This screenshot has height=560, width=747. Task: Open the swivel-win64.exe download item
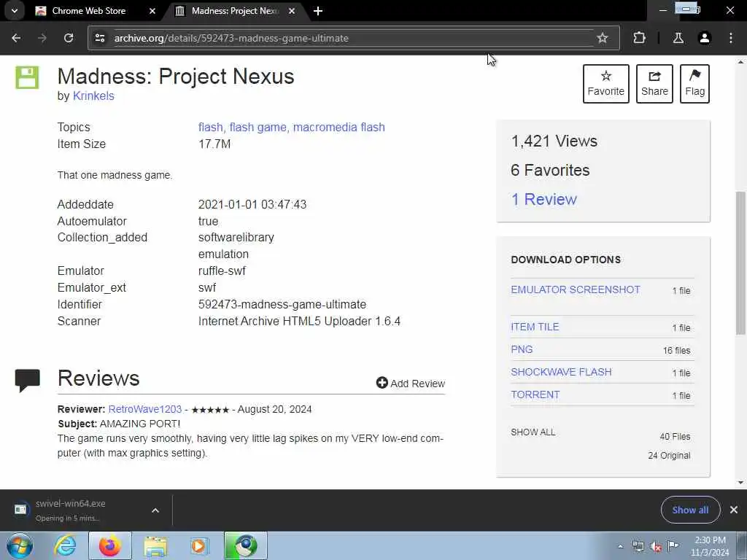71,510
